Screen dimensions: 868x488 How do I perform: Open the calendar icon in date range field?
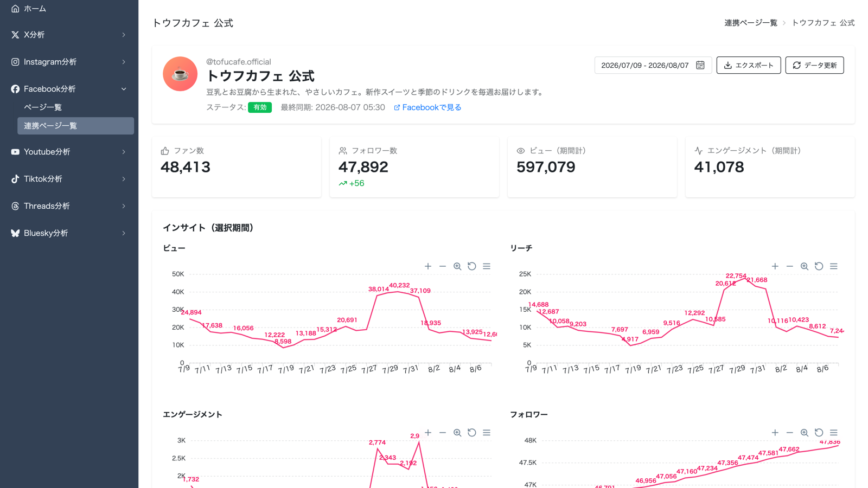(x=700, y=65)
